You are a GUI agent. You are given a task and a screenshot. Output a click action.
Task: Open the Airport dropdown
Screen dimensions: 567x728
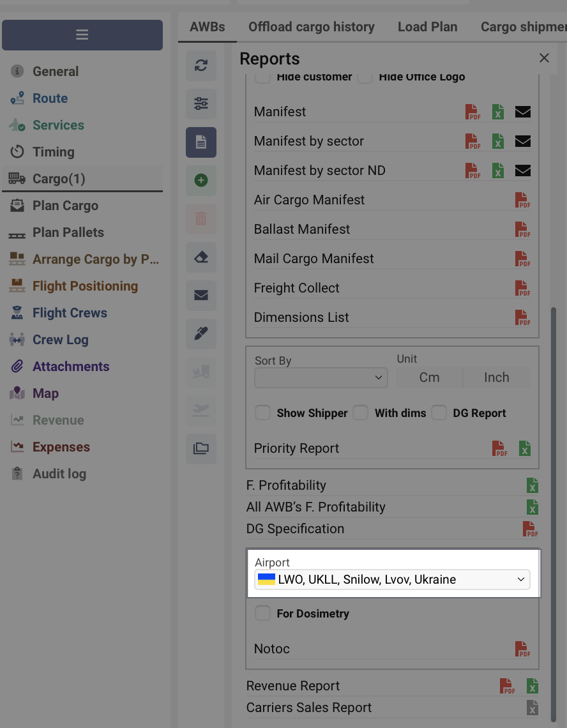pyautogui.click(x=392, y=580)
